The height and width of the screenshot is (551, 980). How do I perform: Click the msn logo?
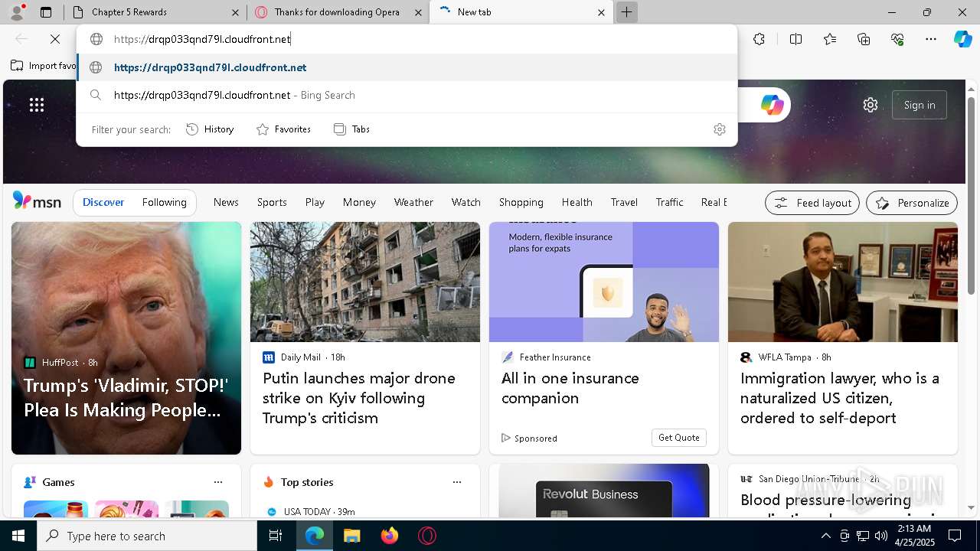pyautogui.click(x=37, y=201)
